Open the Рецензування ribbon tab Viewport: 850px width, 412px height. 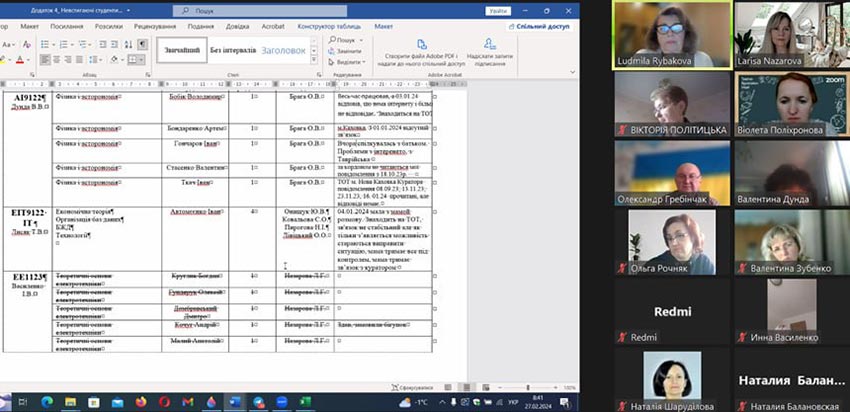tap(154, 28)
